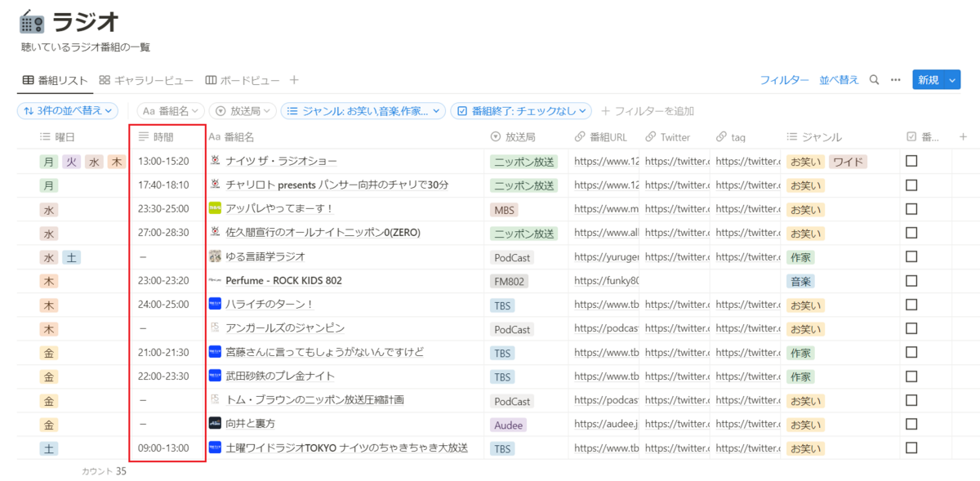Click the ハライチのターン! blue TBS icon
980x481 pixels.
[215, 305]
